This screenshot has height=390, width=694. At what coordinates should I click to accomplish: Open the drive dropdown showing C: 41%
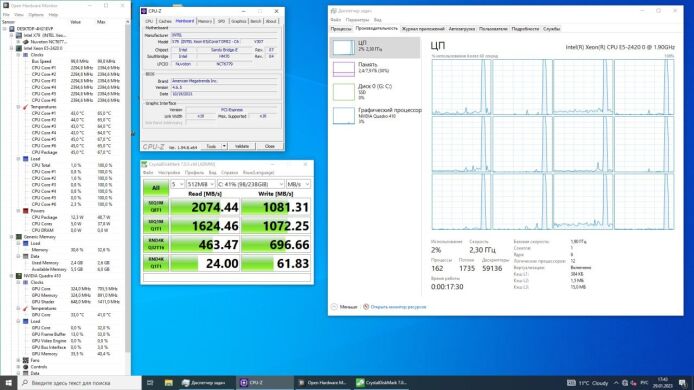click(251, 184)
